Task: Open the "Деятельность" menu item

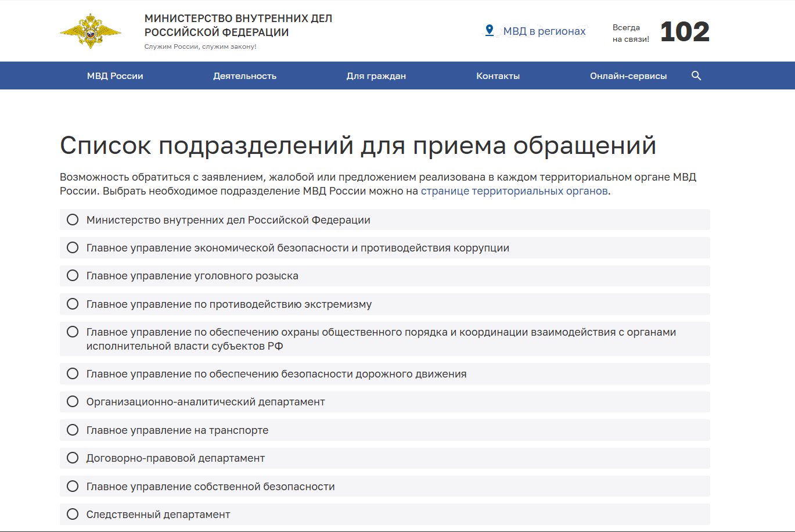Action: pyautogui.click(x=244, y=76)
